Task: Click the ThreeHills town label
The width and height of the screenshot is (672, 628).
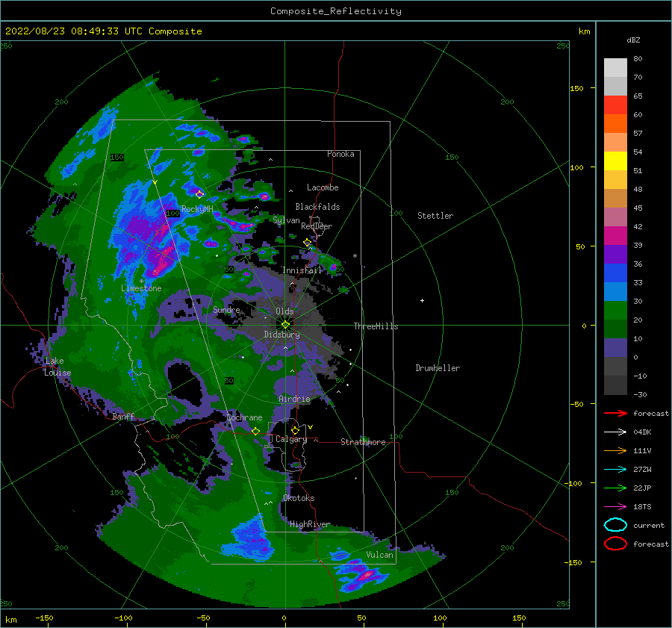Action: (x=376, y=326)
